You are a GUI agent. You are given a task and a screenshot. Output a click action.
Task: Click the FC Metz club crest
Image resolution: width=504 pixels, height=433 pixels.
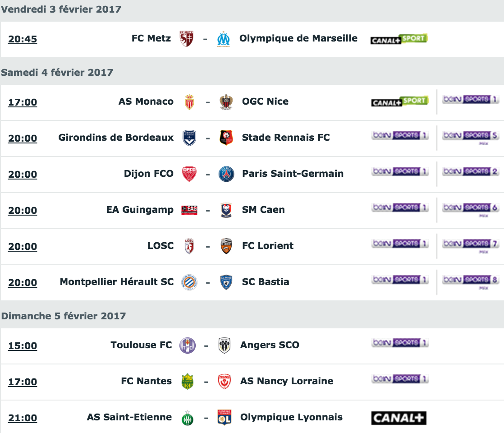[x=187, y=39]
